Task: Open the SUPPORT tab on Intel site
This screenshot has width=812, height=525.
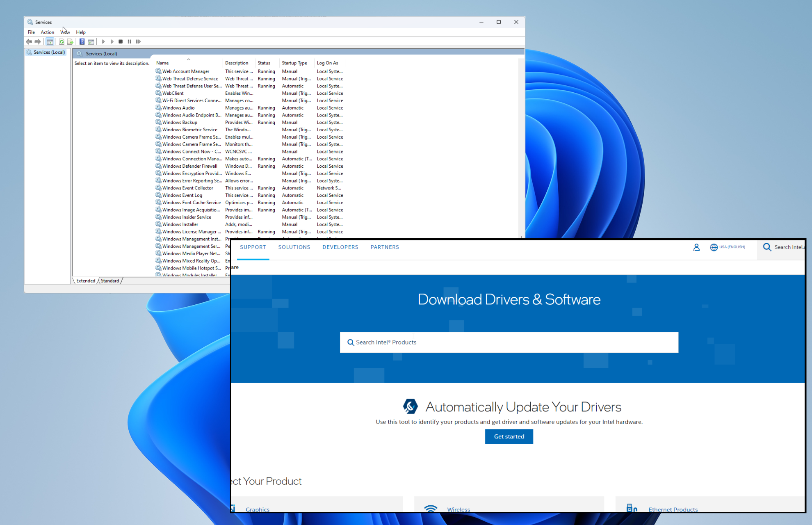Action: [x=253, y=247]
